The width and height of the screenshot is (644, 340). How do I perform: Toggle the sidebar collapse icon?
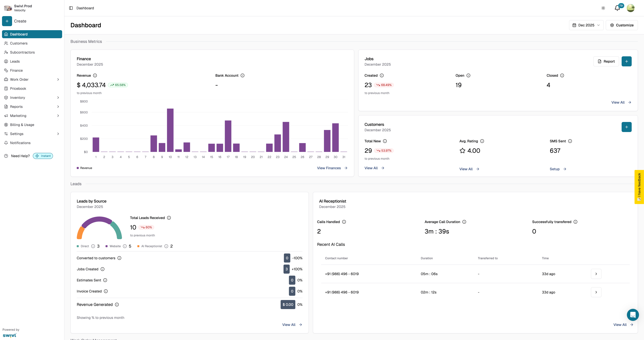click(x=71, y=8)
